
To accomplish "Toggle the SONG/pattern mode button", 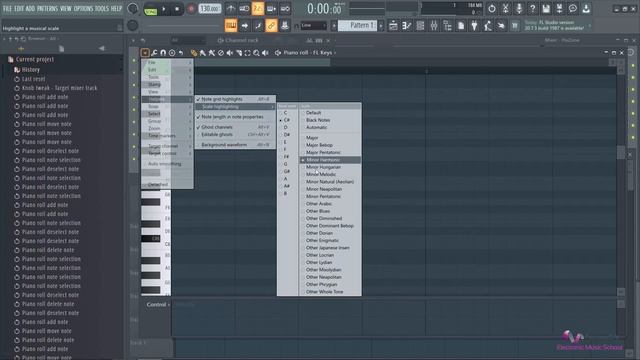I will click(x=151, y=9).
